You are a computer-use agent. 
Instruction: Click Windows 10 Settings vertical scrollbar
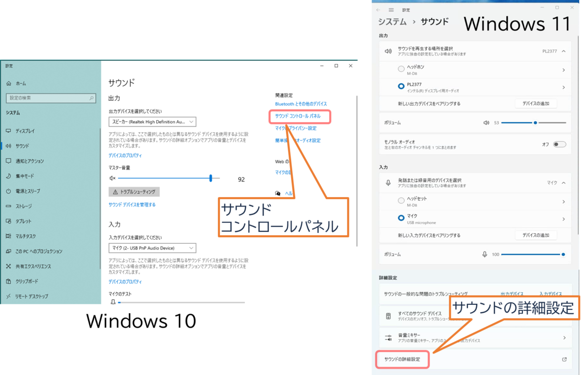coord(357,171)
